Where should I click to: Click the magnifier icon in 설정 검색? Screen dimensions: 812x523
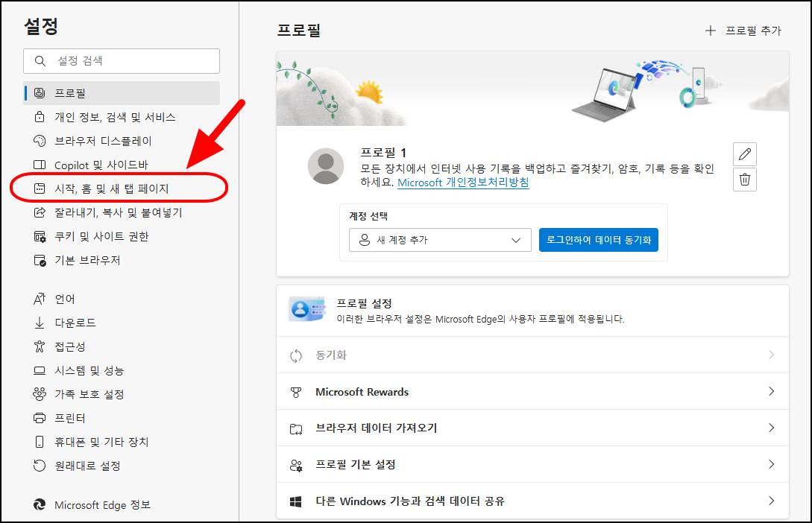(x=40, y=61)
